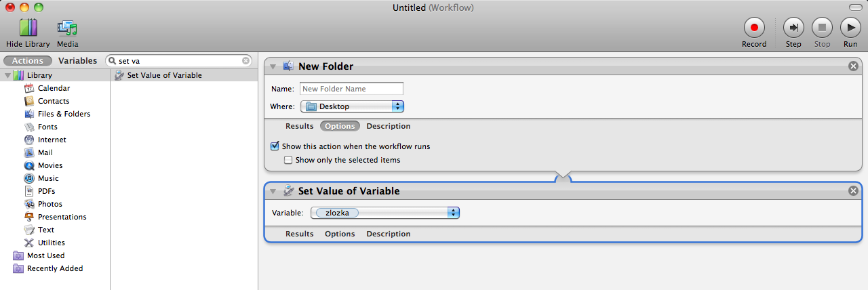Choose the Utilities library category

[x=51, y=243]
